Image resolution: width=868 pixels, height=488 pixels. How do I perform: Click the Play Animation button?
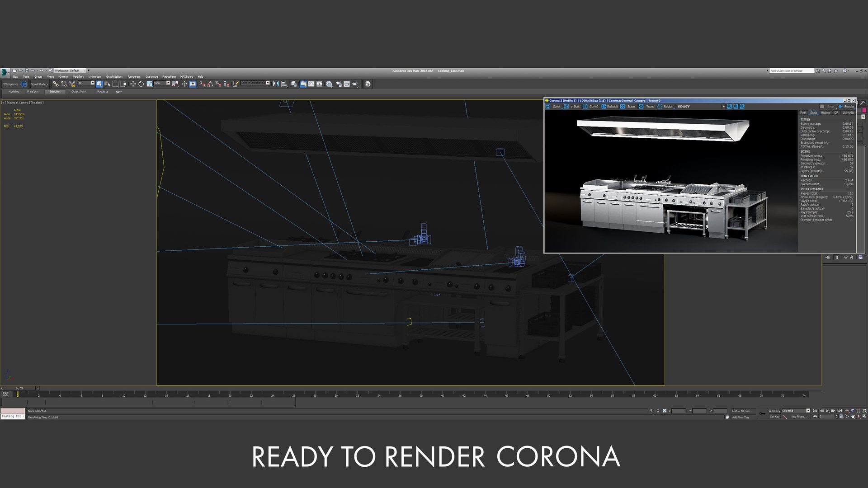pyautogui.click(x=827, y=411)
